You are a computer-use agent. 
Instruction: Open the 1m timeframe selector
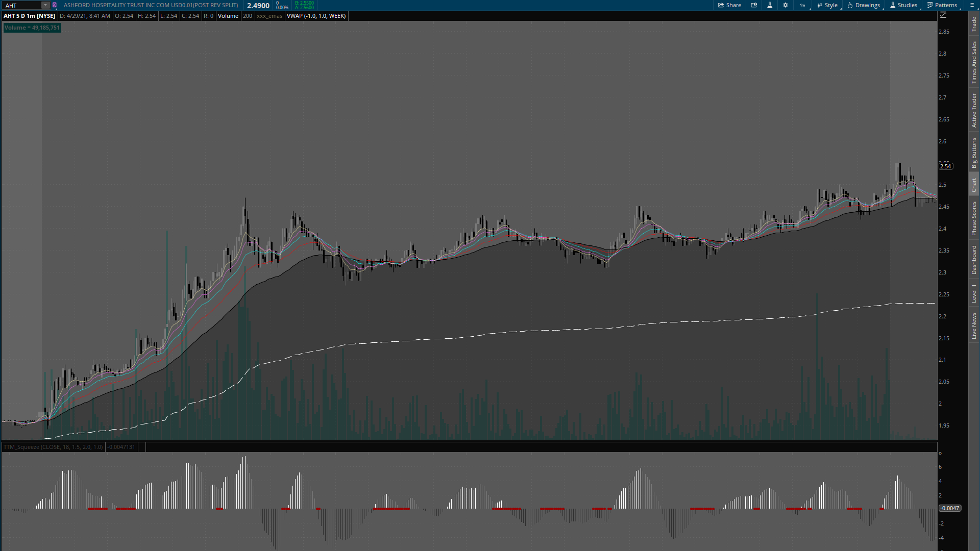click(802, 5)
